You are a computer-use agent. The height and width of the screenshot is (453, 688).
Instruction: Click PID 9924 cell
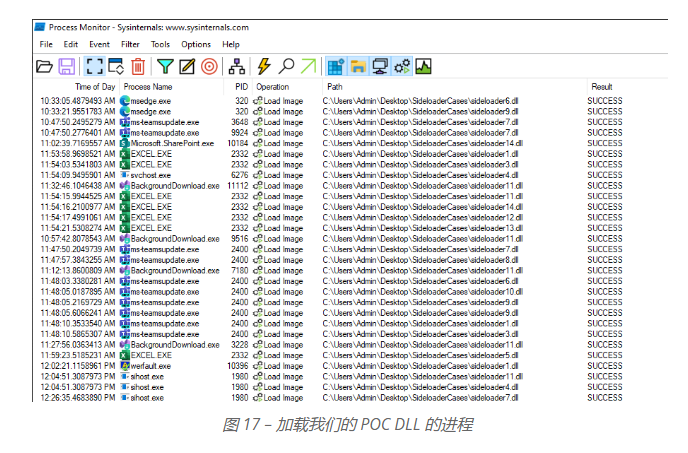click(x=240, y=133)
